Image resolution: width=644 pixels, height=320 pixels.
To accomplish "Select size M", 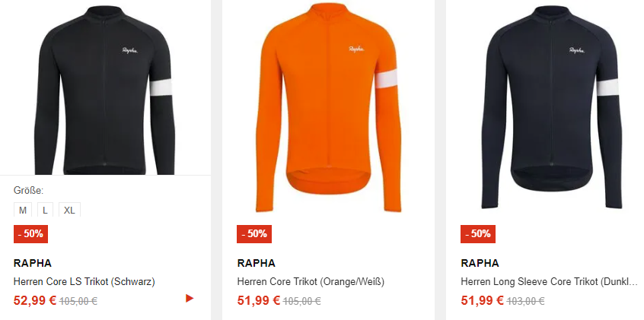I will (23, 210).
